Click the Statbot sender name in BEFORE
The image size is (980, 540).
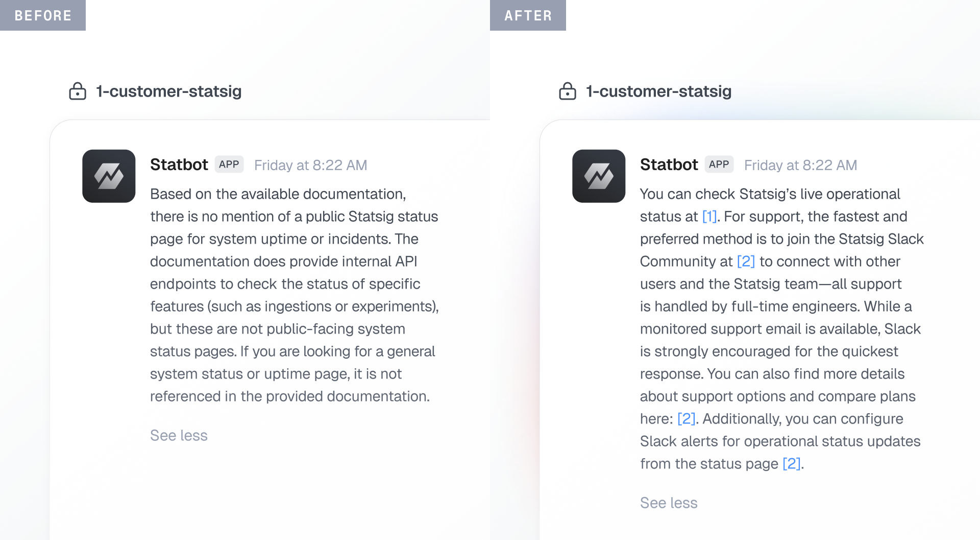click(179, 165)
